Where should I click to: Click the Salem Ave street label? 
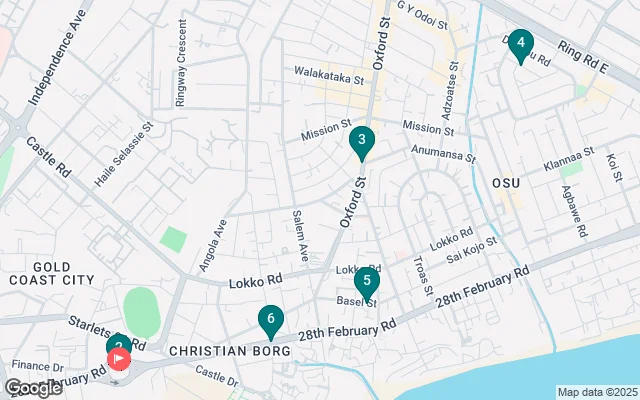(300, 236)
